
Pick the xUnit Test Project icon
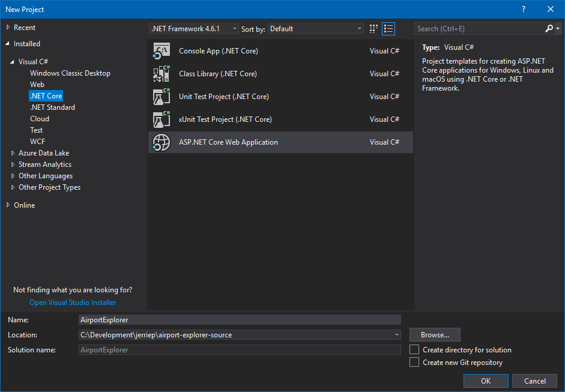(162, 119)
